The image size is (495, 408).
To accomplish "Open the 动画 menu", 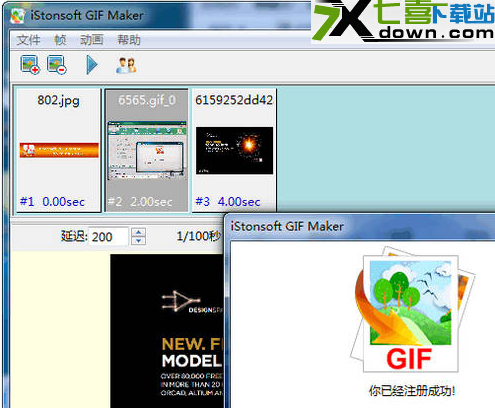I will pyautogui.click(x=91, y=40).
